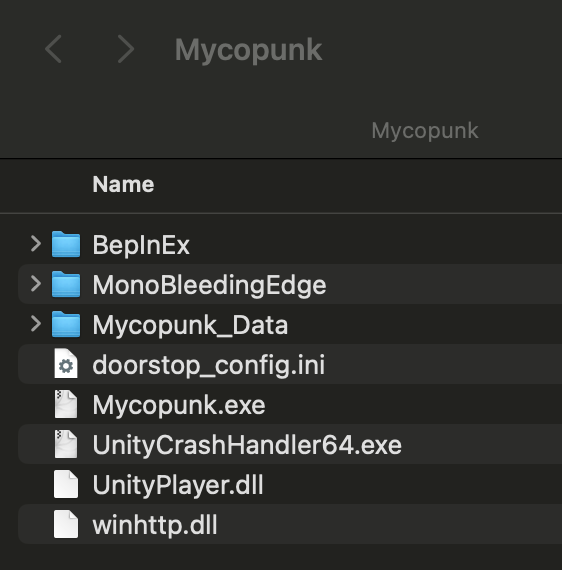Click the Mycopunk.exe file icon
This screenshot has height=570, width=562.
66,404
